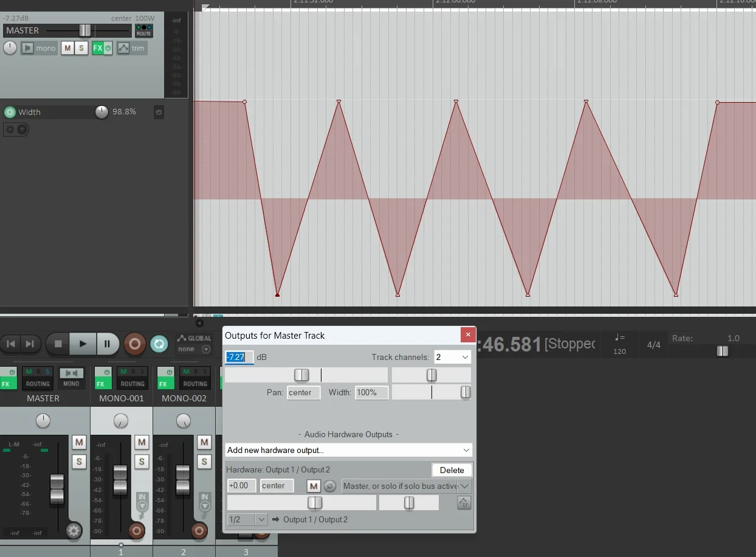
Task: Open the 1/2 source channels dropdown
Action: coord(247,519)
